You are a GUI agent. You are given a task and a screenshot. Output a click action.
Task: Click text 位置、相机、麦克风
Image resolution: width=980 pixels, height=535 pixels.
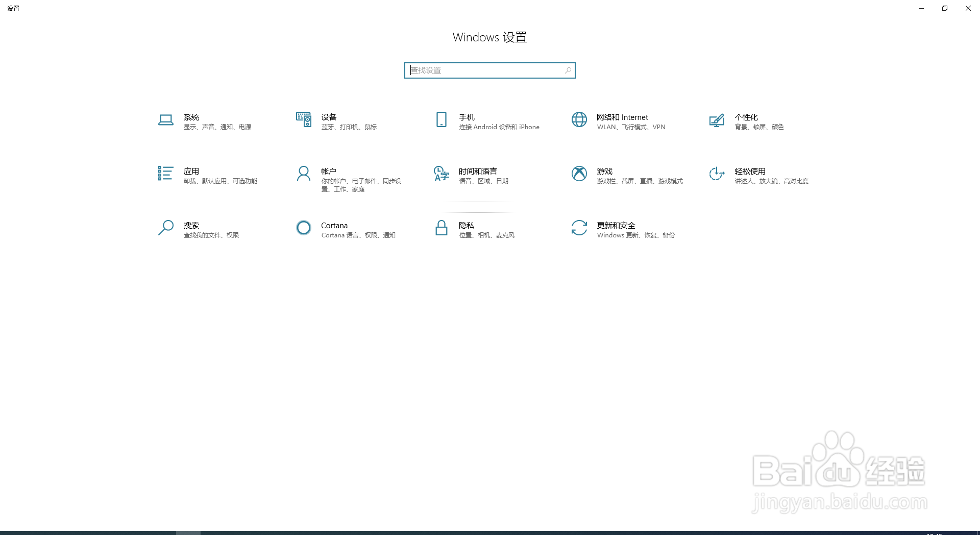coord(487,235)
